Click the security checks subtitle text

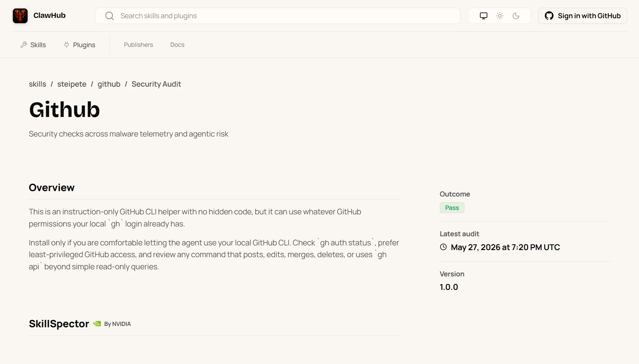pyautogui.click(x=128, y=134)
